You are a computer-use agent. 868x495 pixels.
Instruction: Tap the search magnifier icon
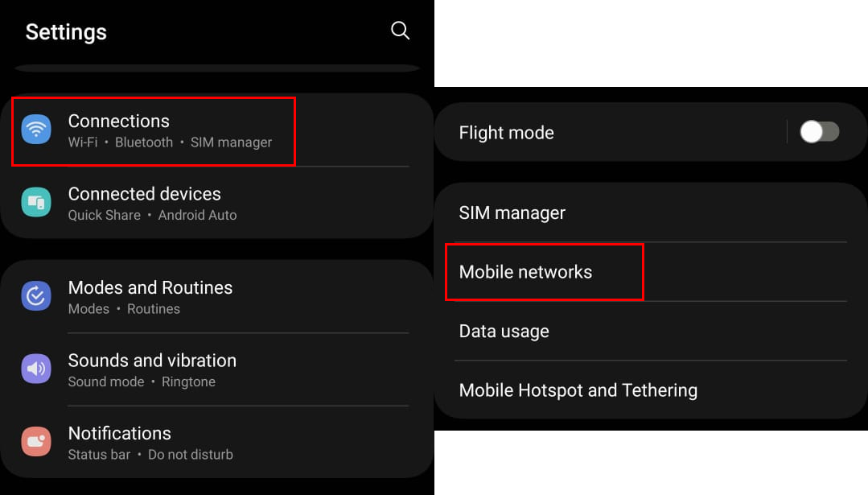pos(400,31)
